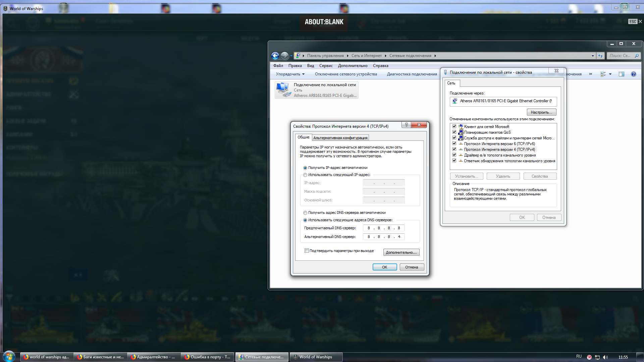This screenshot has width=644, height=362.
Task: Uncheck 'Драйвер в/в тополога' checkbox
Action: tap(454, 155)
